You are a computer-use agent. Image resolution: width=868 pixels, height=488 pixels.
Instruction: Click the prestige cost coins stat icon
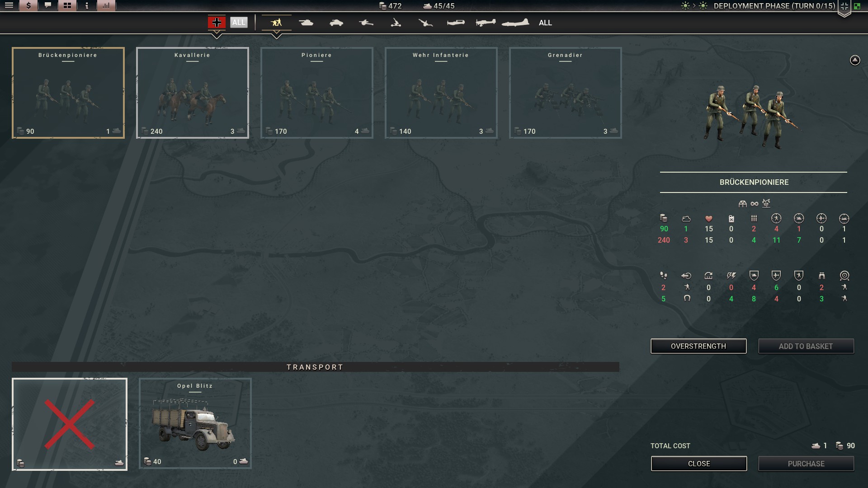coord(664,218)
